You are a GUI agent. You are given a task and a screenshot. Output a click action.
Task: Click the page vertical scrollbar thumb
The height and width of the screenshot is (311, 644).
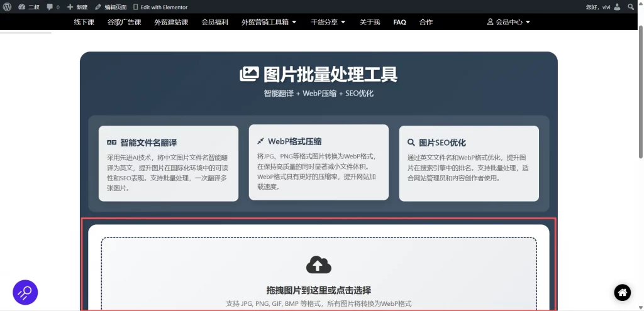(x=641, y=92)
